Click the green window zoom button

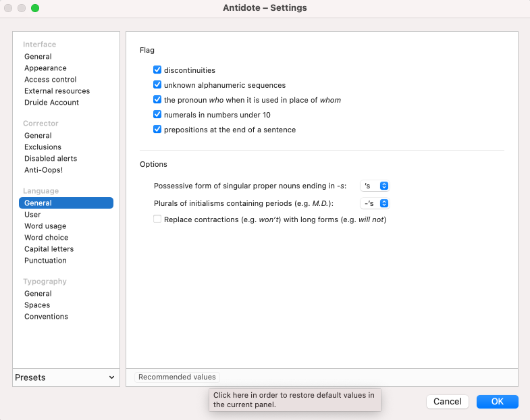point(35,8)
